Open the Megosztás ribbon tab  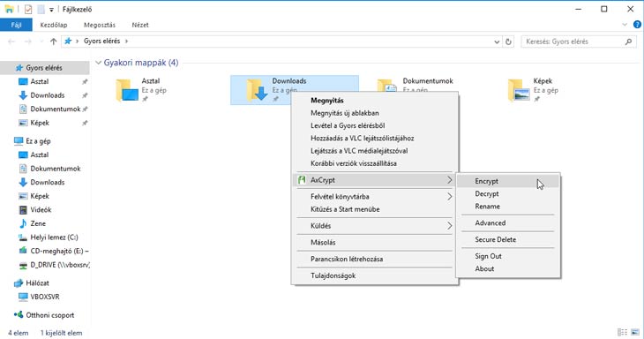[x=100, y=25]
